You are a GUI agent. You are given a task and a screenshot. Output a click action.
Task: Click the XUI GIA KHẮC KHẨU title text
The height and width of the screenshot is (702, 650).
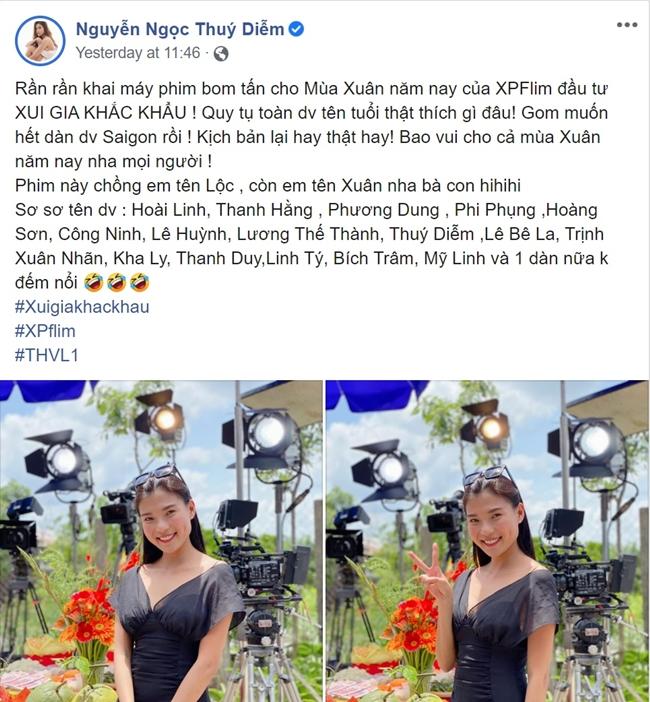(101, 113)
